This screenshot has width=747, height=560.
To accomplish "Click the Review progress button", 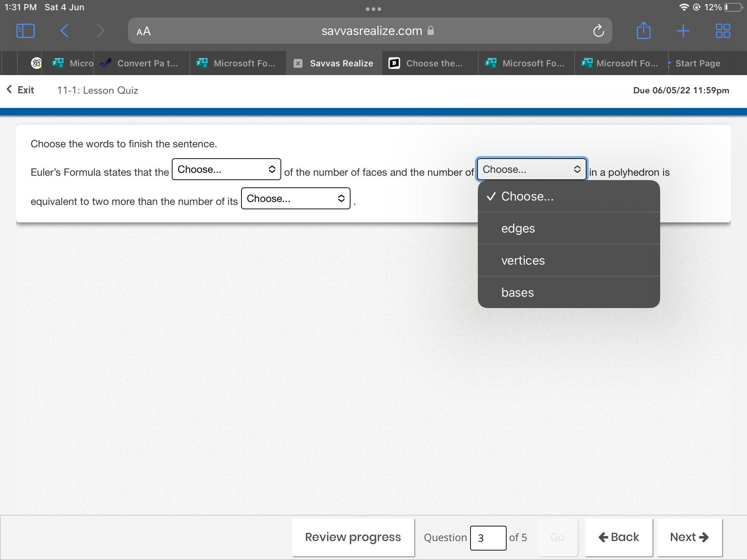I will pyautogui.click(x=353, y=537).
